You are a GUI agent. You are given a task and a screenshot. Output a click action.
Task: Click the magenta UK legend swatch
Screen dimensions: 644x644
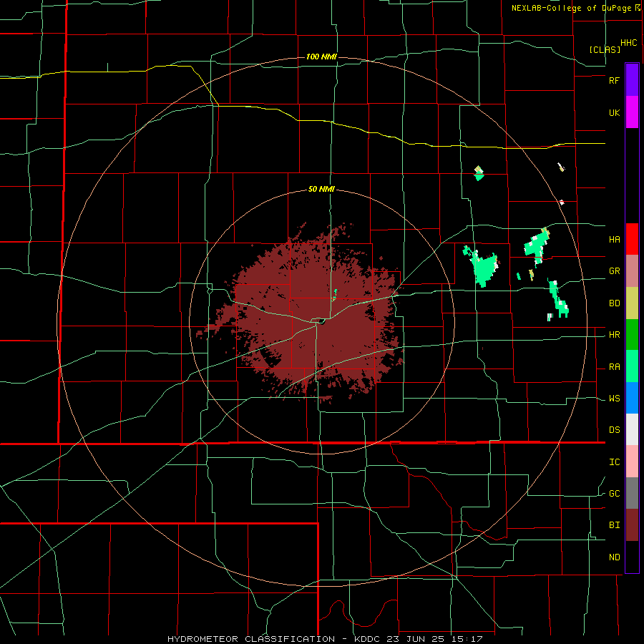pos(632,112)
